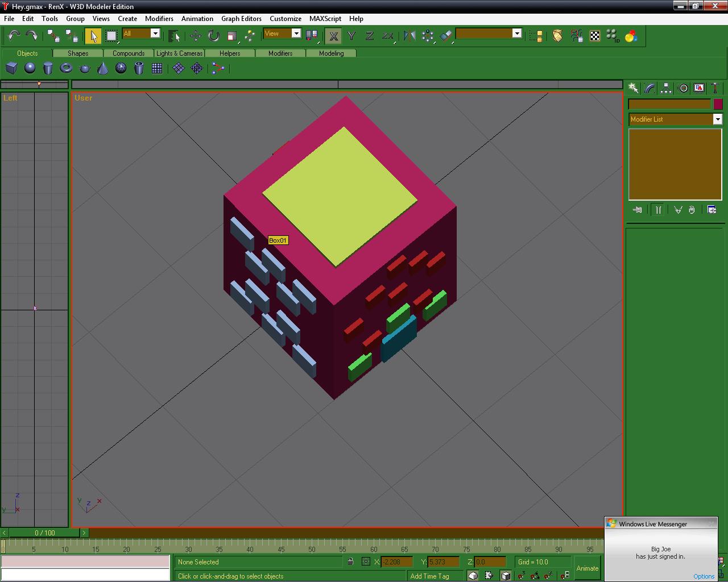Image resolution: width=728 pixels, height=582 pixels.
Task: Open the Hierarchy command panel tab
Action: pyautogui.click(x=666, y=88)
